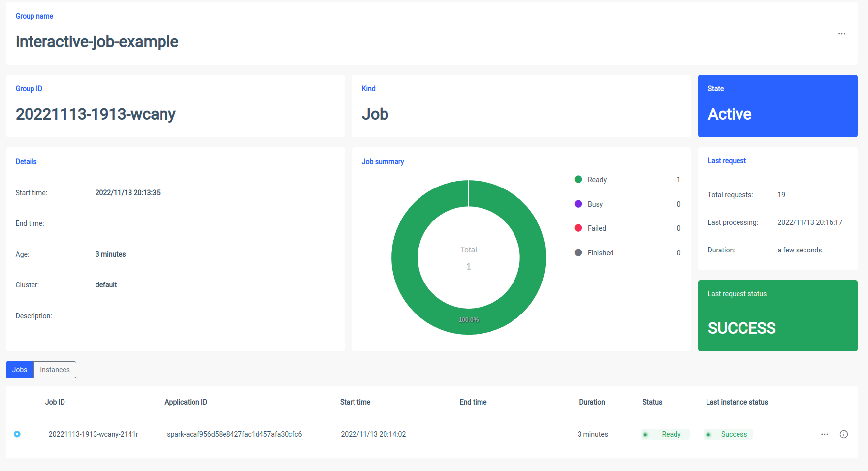Screen dimensions: 868x471
Task: Open job 20221113-1913-wcany-2141r
Action: pyautogui.click(x=94, y=434)
